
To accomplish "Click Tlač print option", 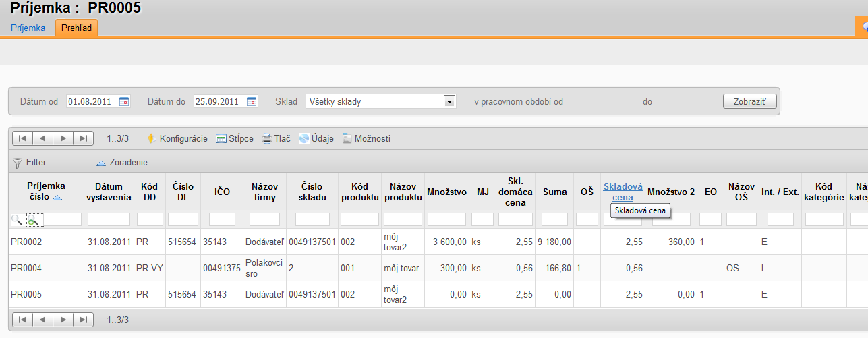I will pos(276,138).
